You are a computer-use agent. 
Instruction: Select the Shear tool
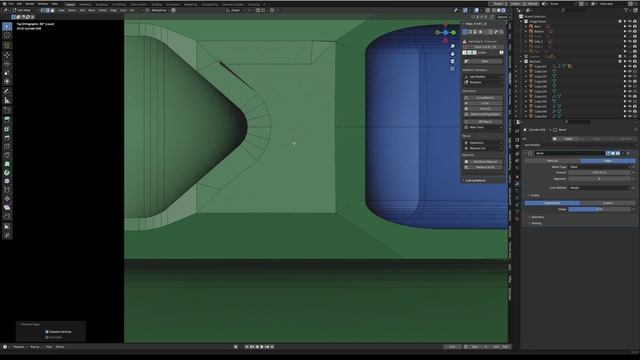7,207
